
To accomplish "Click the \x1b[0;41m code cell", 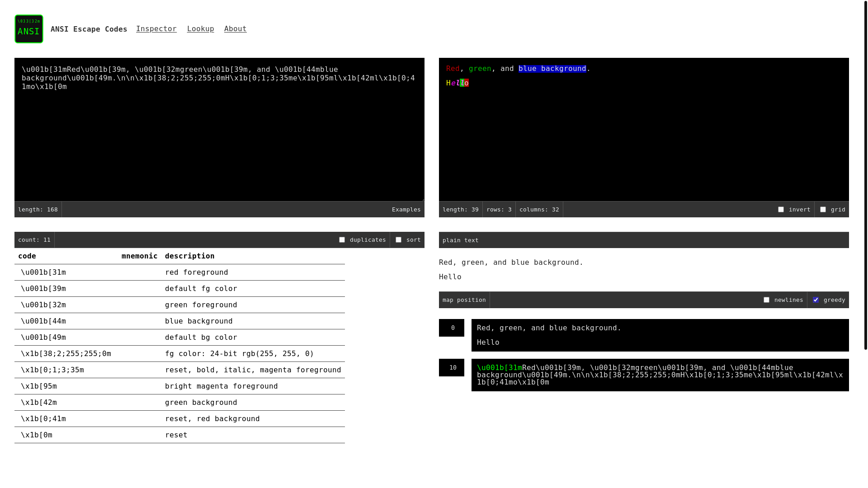I will point(43,419).
